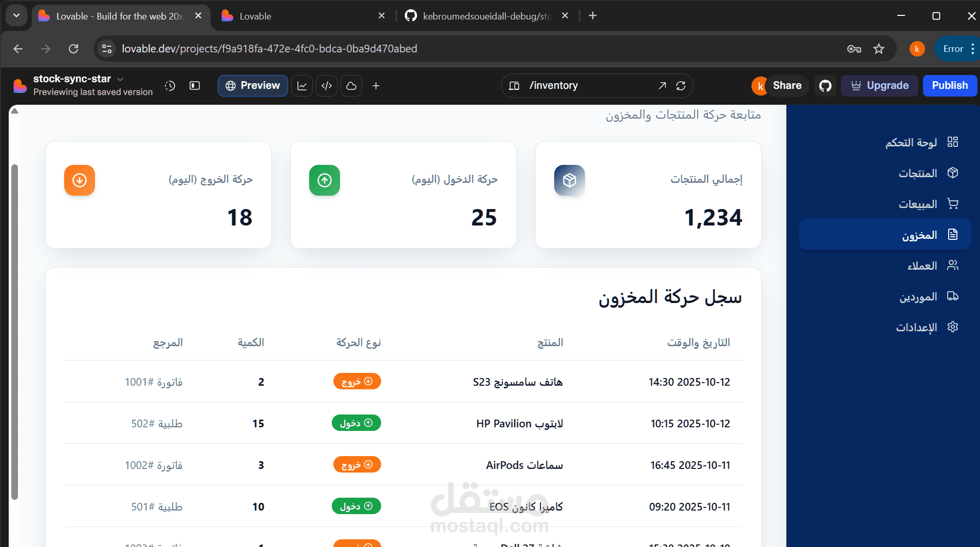Viewport: 980px width, 547px height.
Task: Close the GitHub browser tab
Action: pos(565,16)
